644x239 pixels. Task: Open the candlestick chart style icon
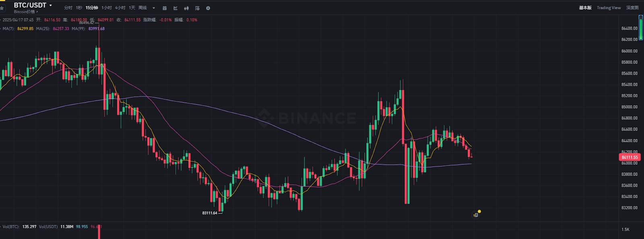186,8
